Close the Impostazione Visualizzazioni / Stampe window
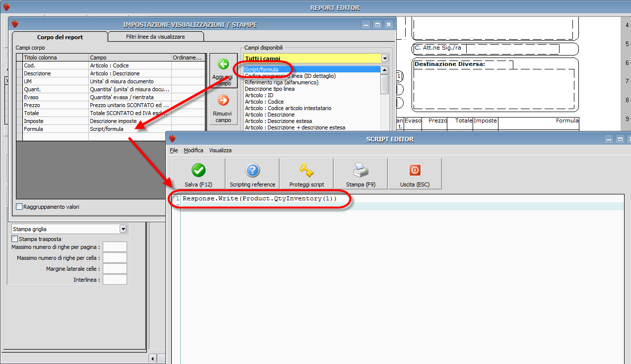This screenshot has height=364, width=631. (388, 24)
